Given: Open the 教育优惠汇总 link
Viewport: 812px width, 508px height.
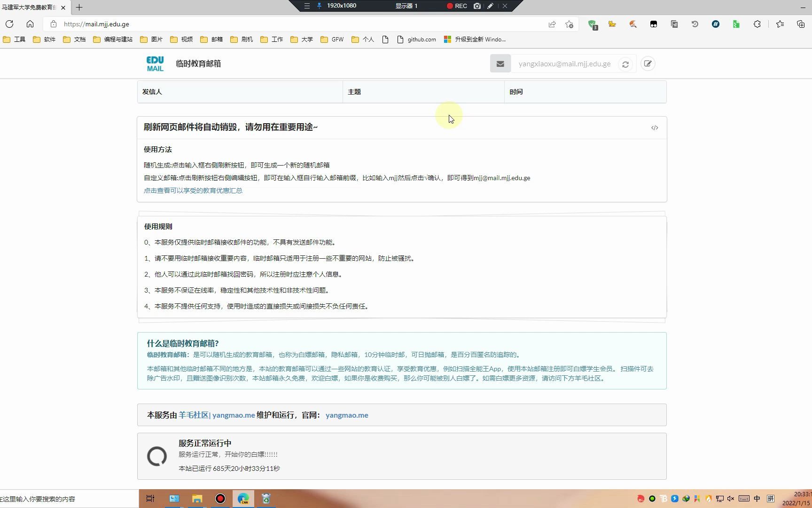Looking at the screenshot, I should [193, 190].
